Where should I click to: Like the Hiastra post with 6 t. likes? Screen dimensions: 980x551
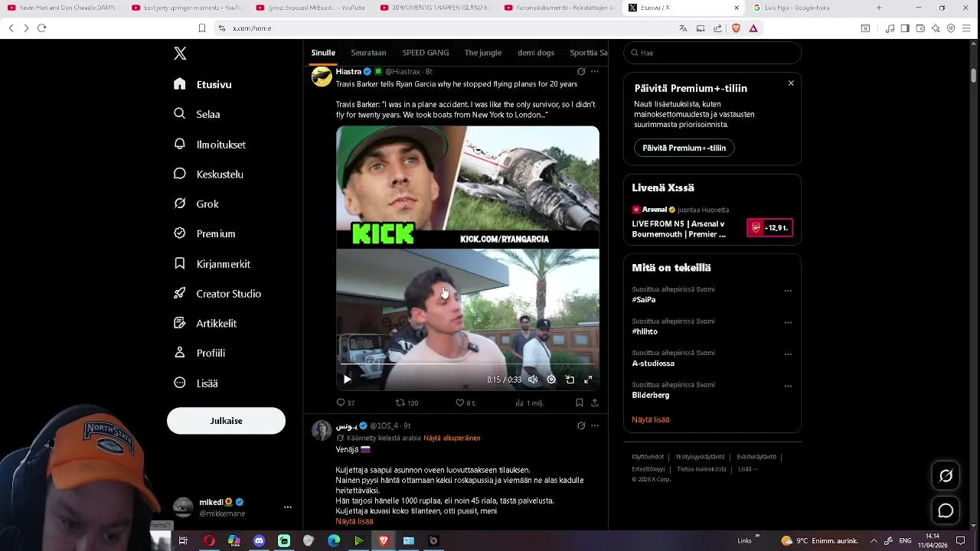coord(465,403)
